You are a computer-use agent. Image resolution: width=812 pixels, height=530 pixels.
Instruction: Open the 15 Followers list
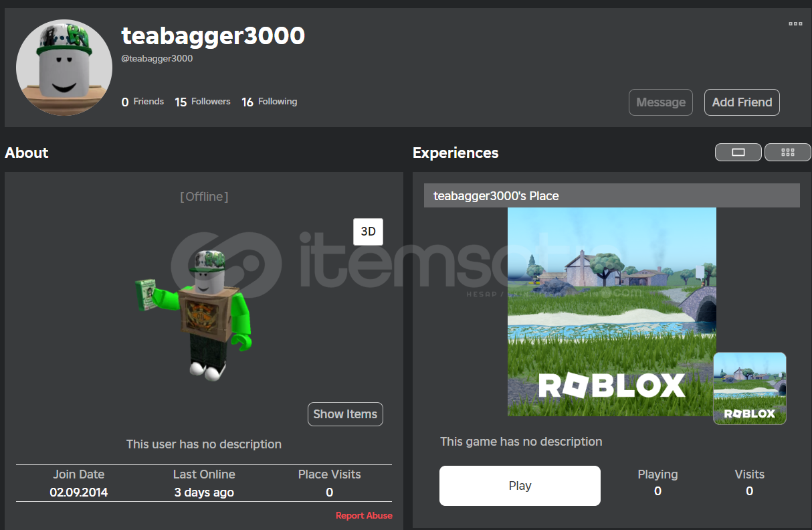(x=203, y=102)
